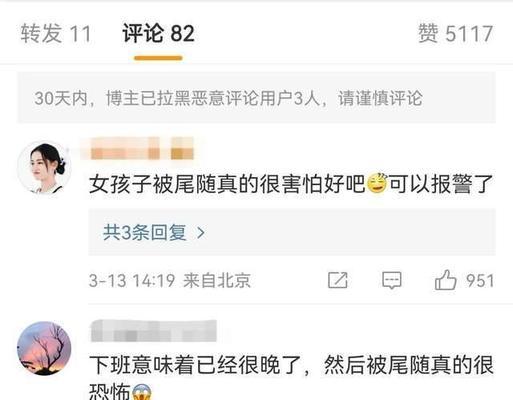
Task: Tap the orange underline indicator under 评论
Action: tap(158, 58)
